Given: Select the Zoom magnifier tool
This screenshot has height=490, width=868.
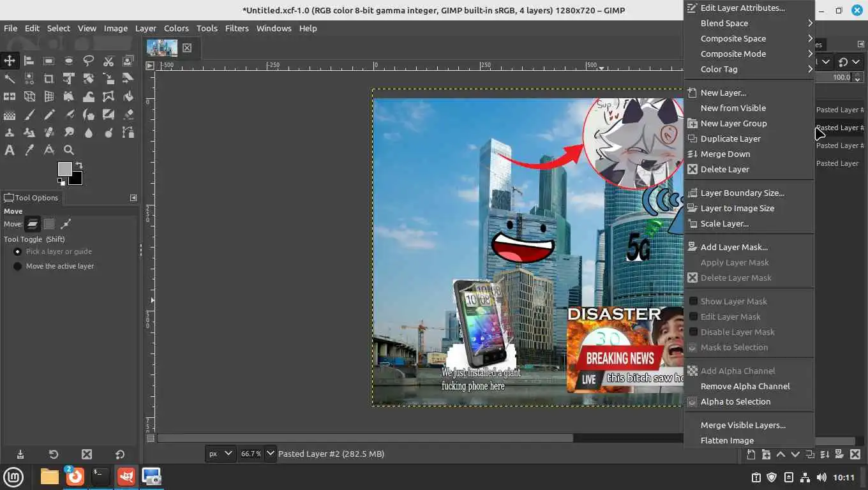Looking at the screenshot, I should pyautogui.click(x=69, y=151).
